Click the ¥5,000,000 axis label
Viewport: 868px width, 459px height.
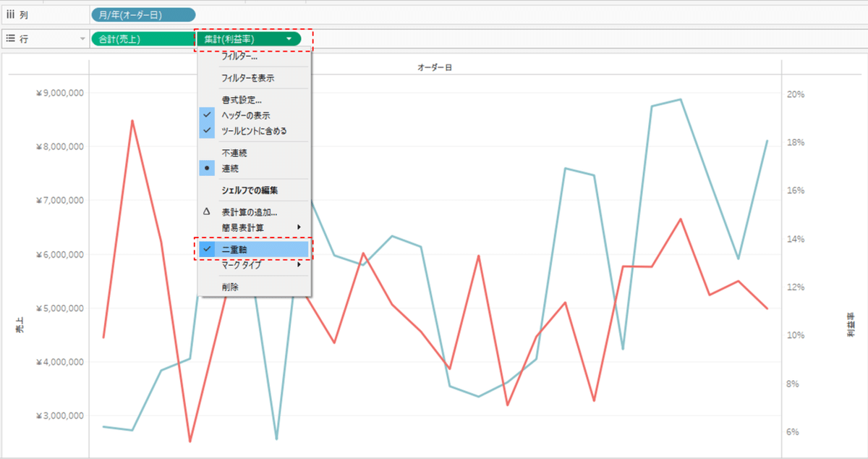click(x=59, y=308)
